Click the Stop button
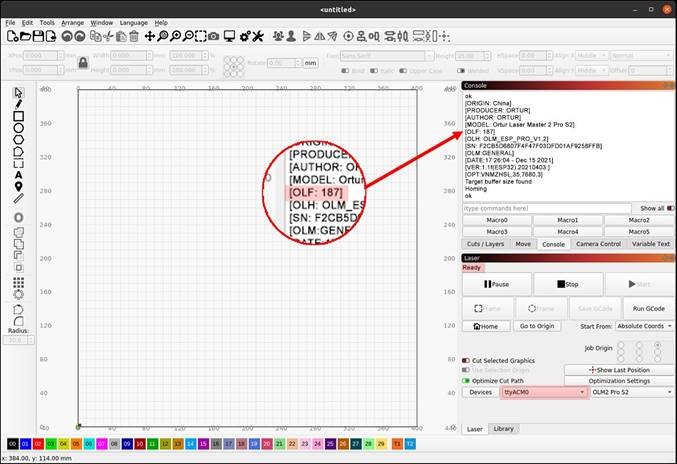 pyautogui.click(x=568, y=284)
